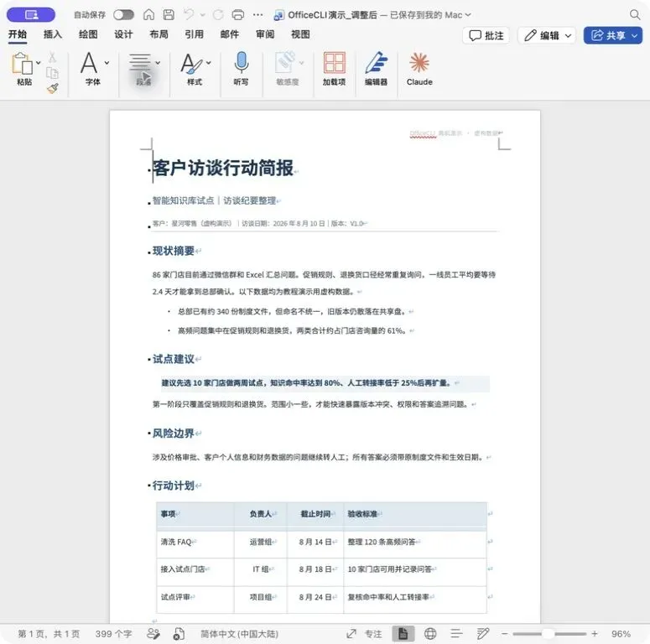Open the 样式 styles gallery
The image size is (650, 644).
point(191,69)
